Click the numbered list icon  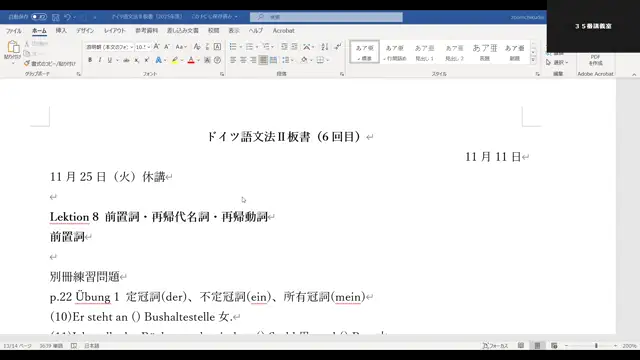click(x=249, y=47)
